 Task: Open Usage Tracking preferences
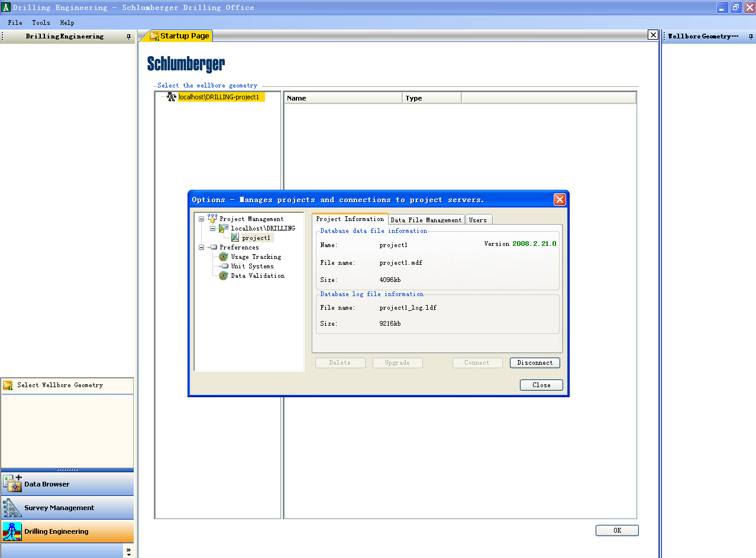tap(256, 257)
